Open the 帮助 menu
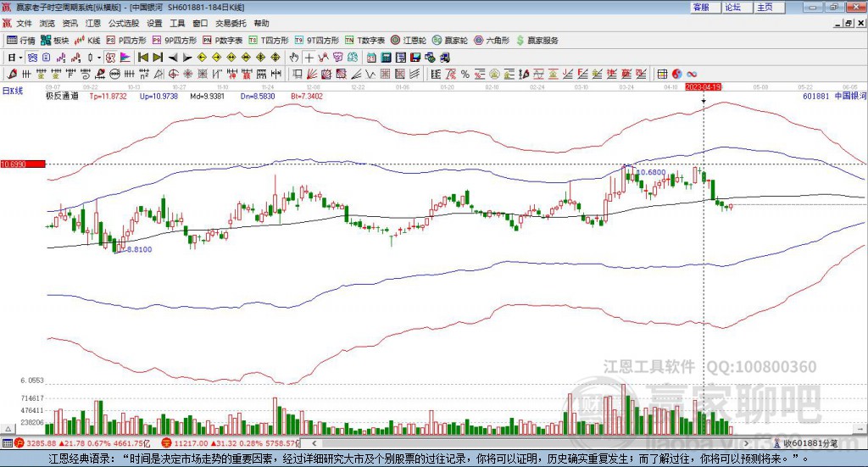Image resolution: width=868 pixels, height=467 pixels. (261, 23)
